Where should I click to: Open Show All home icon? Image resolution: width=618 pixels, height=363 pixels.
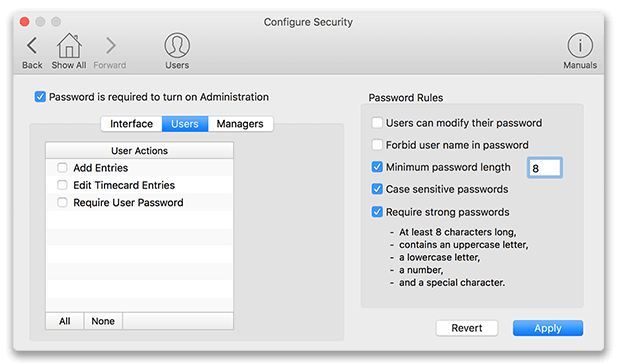69,46
